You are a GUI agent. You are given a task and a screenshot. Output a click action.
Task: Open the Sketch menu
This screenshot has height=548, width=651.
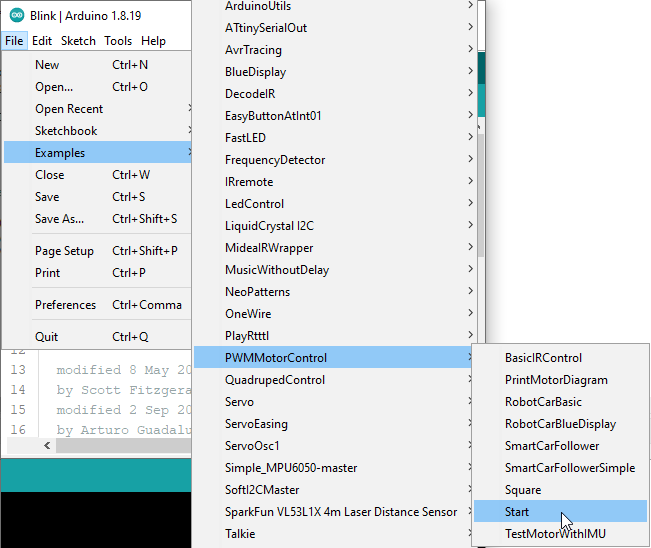coord(78,41)
